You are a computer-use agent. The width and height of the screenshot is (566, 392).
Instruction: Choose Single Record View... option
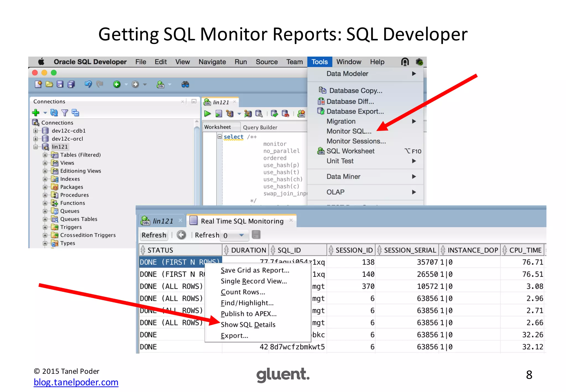254,281
